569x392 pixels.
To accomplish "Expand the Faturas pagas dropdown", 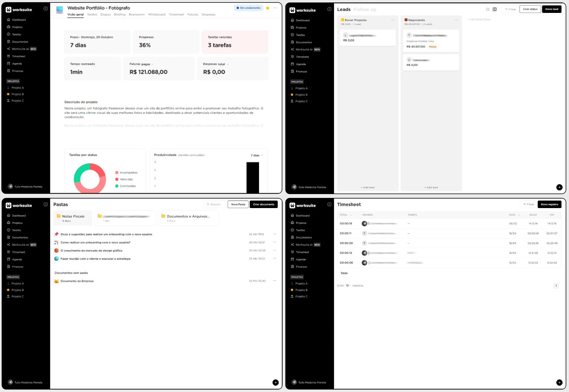I will pyautogui.click(x=152, y=64).
